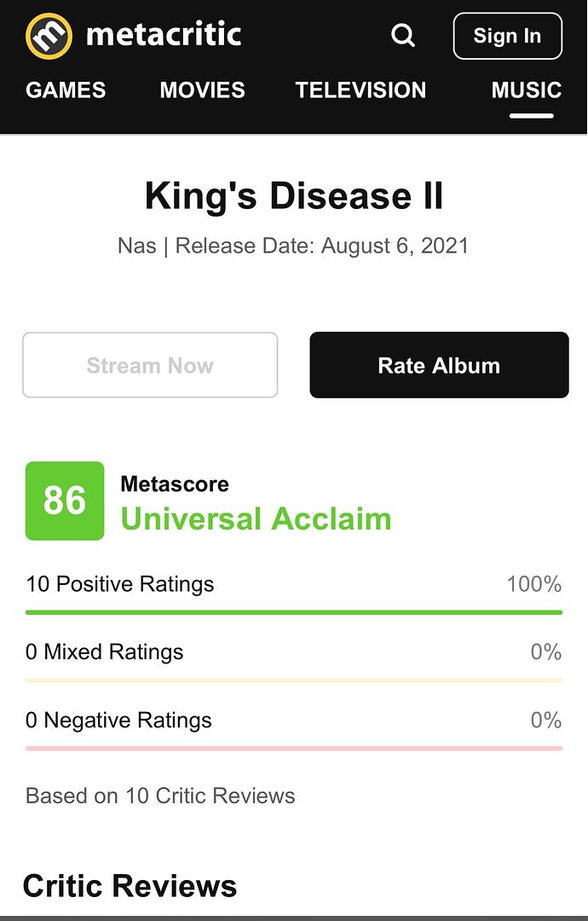Image resolution: width=588 pixels, height=921 pixels.
Task: View the 10 Positive Ratings row
Action: coord(293,584)
